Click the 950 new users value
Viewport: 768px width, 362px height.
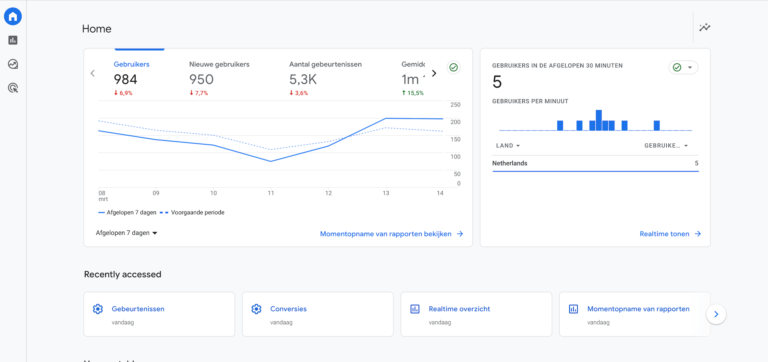pos(201,79)
